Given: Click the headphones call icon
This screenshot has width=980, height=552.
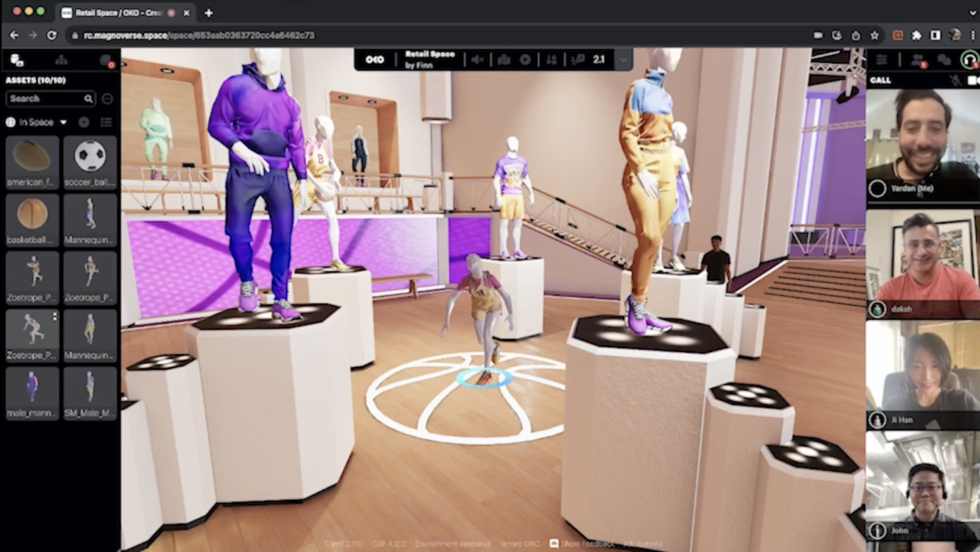Looking at the screenshot, I should [969, 60].
